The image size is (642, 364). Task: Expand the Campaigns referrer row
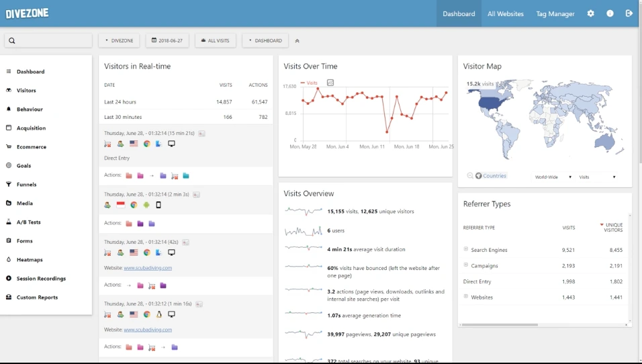pyautogui.click(x=465, y=265)
